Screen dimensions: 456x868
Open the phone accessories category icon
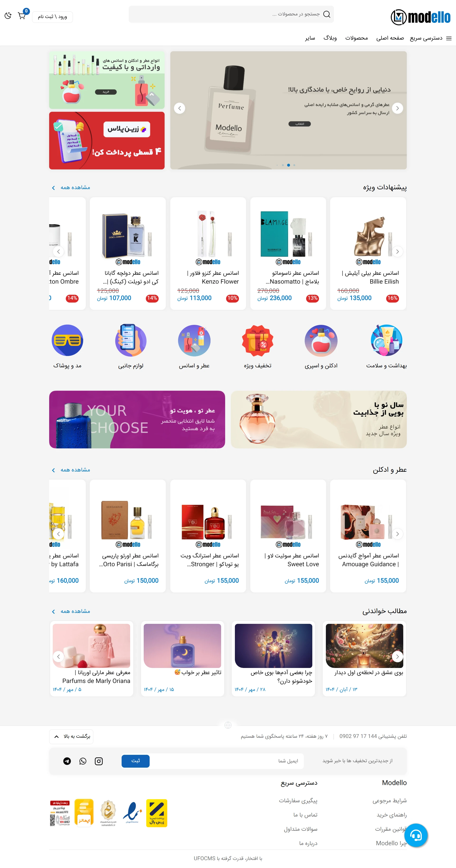point(131,340)
